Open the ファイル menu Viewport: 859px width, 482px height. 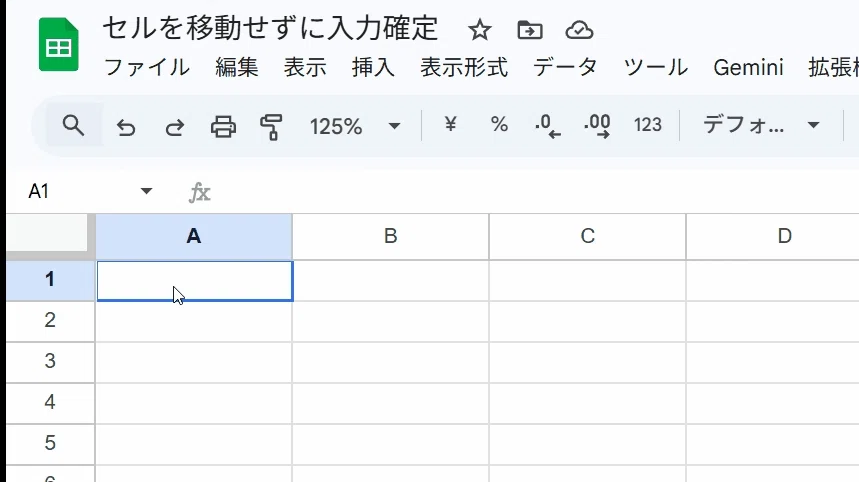(x=146, y=68)
